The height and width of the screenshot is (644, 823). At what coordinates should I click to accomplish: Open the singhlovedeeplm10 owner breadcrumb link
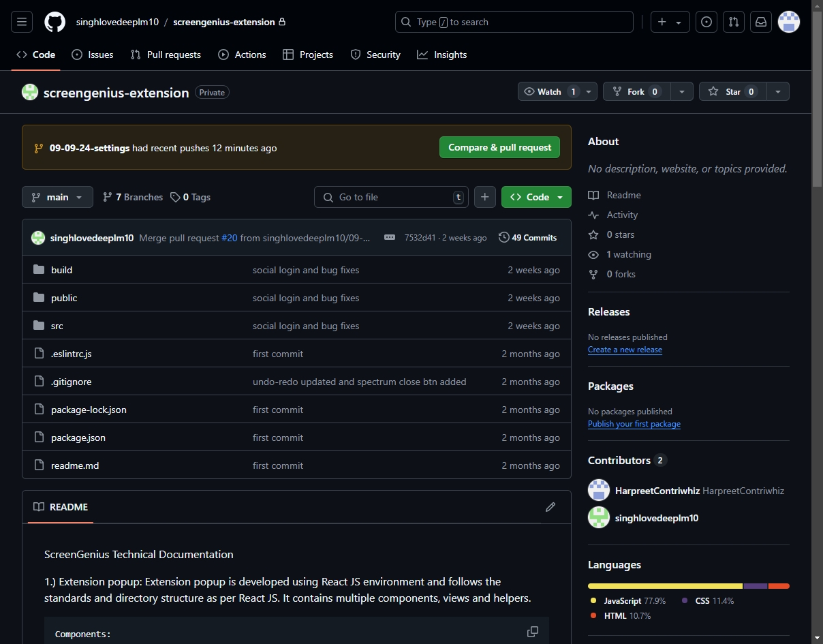pyautogui.click(x=117, y=22)
